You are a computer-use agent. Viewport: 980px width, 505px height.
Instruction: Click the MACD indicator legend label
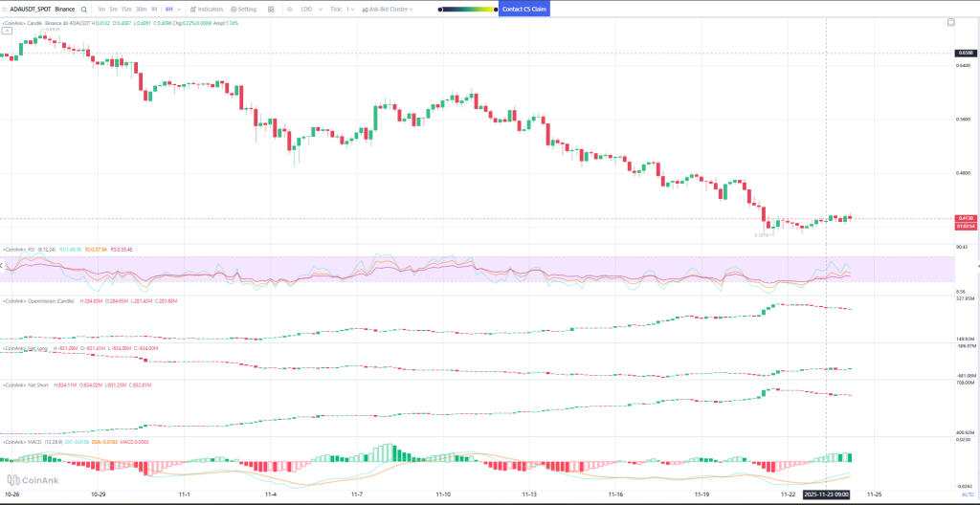click(30, 442)
